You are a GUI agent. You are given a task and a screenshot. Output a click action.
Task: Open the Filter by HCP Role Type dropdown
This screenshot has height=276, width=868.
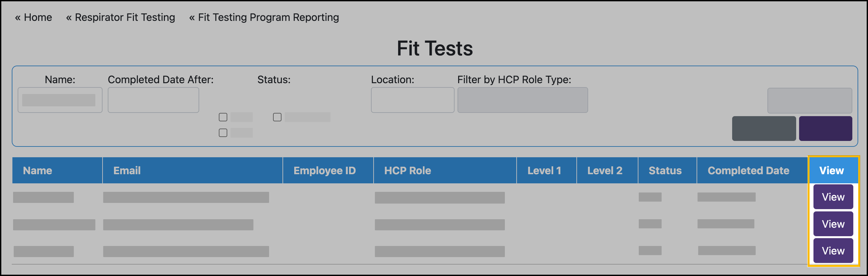point(522,100)
